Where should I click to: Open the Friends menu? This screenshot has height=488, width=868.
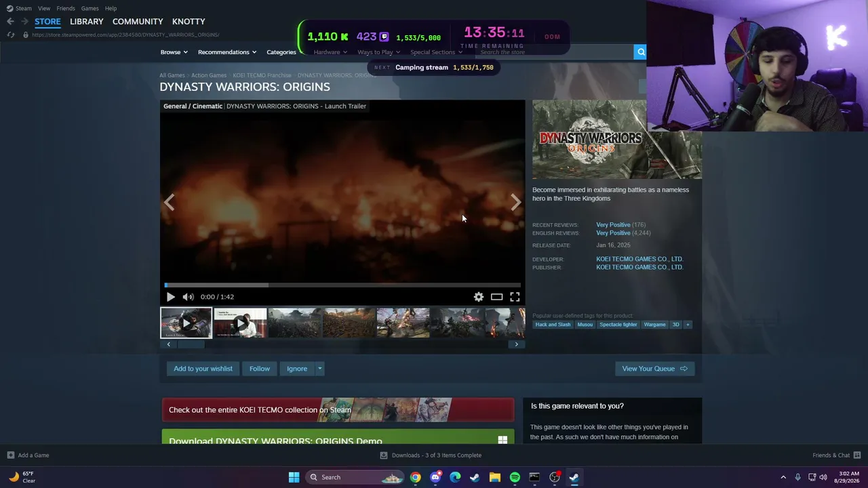point(66,8)
